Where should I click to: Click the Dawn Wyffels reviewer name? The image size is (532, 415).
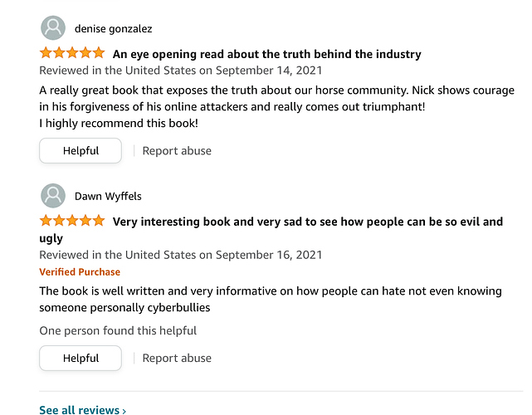[x=108, y=196]
